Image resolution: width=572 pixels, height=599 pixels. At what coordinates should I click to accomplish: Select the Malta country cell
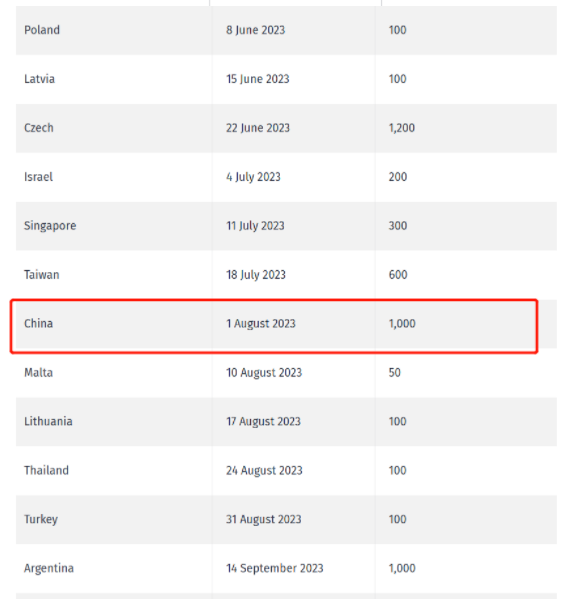tap(38, 372)
